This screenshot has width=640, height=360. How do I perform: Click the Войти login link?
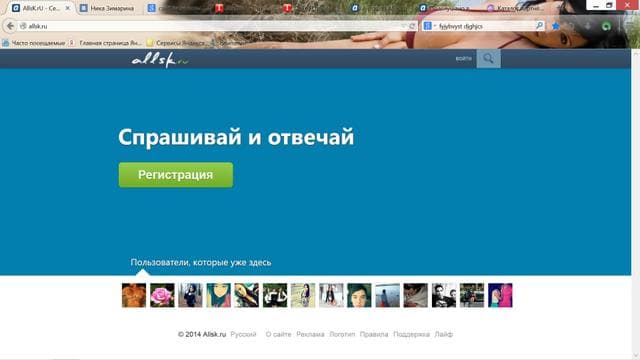464,59
